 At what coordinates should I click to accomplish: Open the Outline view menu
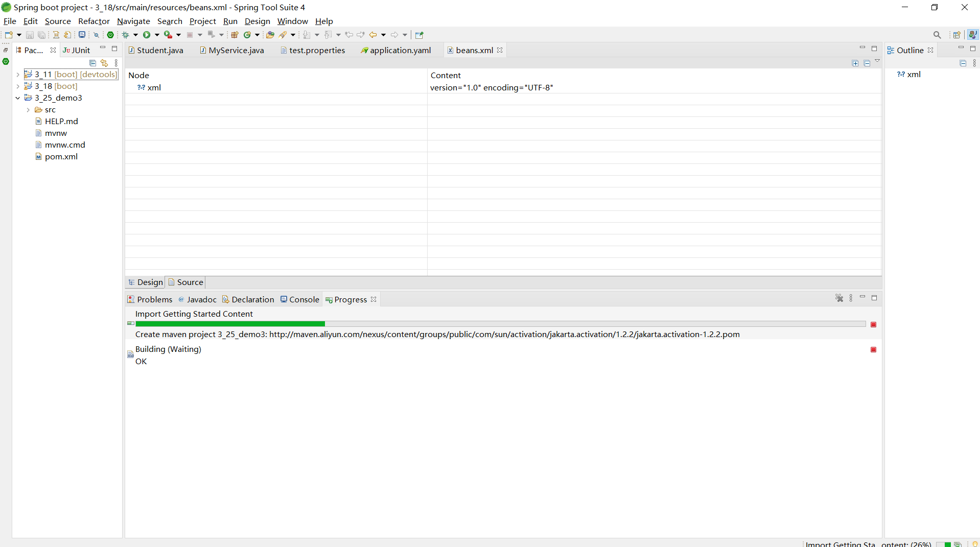click(974, 63)
